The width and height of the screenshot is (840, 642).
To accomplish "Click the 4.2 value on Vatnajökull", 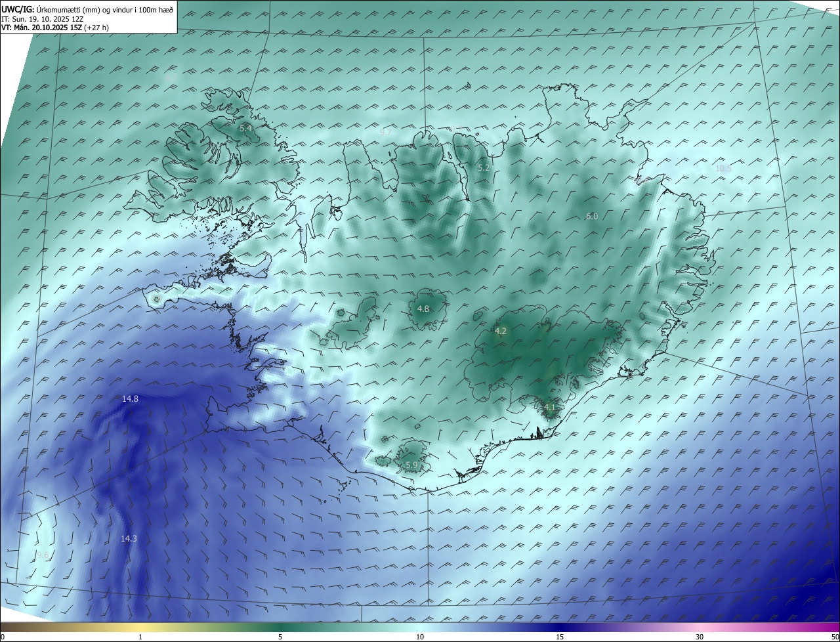I will (500, 332).
